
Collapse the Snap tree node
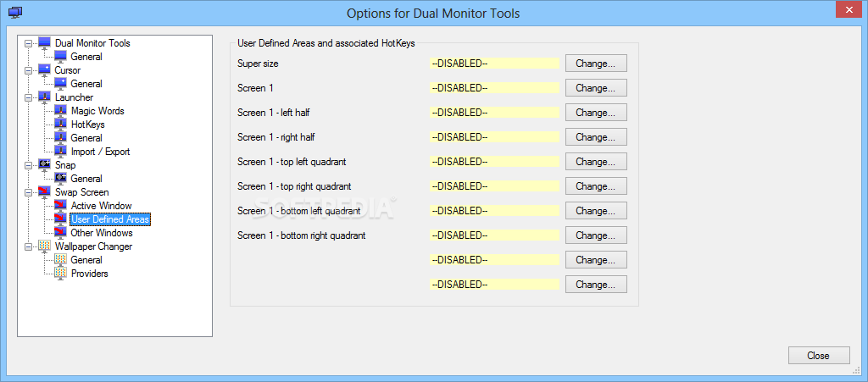28,164
